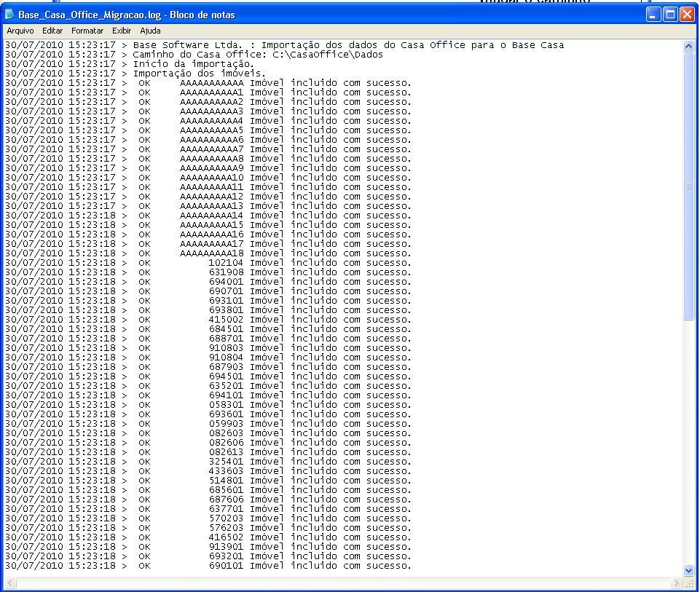This screenshot has width=700, height=592.
Task: Open the Editar menu
Action: pos(52,31)
